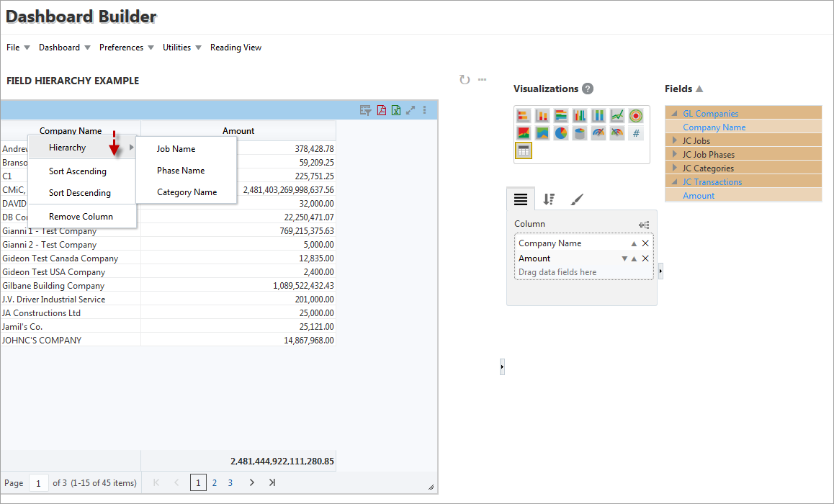Viewport: 834px width, 504px height.
Task: Export the table to PDF
Action: [382, 110]
